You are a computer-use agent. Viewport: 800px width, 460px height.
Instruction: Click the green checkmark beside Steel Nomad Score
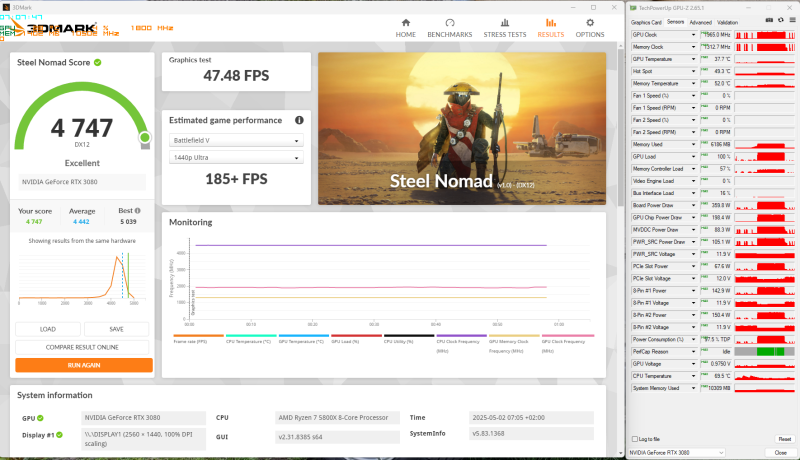coord(97,62)
